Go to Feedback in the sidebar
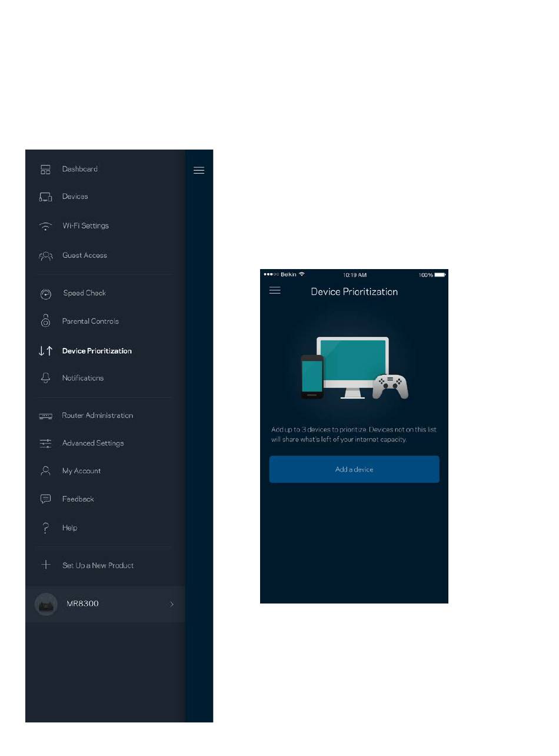This screenshot has height=756, width=559. tap(78, 499)
